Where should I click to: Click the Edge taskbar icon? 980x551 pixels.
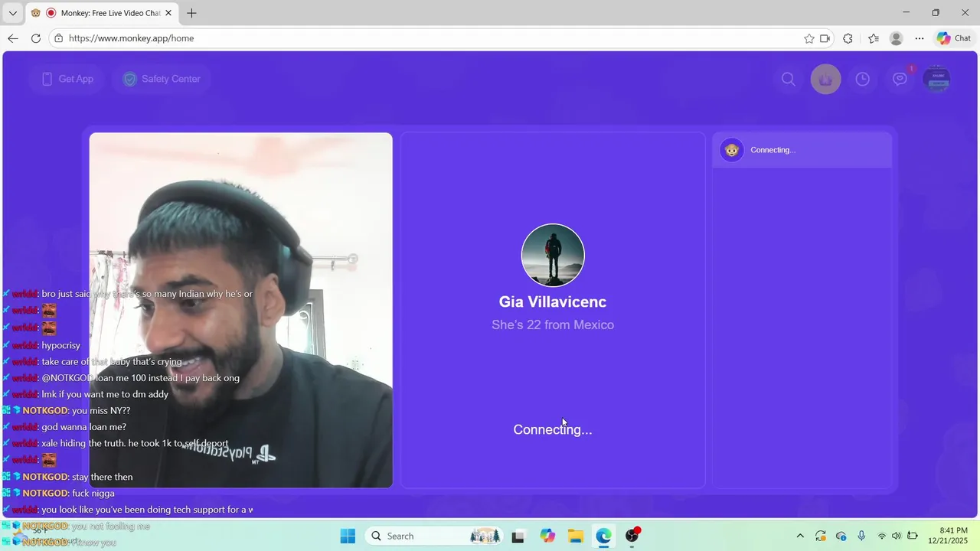tap(604, 536)
